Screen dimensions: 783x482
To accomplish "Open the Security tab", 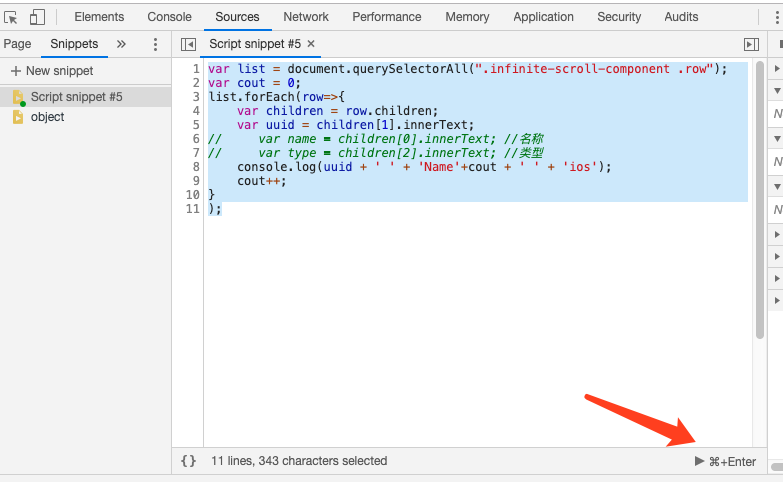I will tap(619, 17).
